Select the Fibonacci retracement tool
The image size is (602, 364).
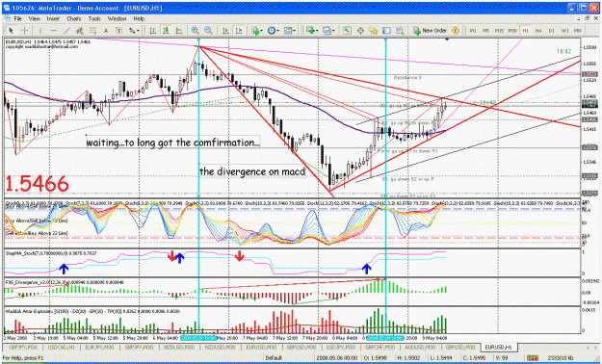pos(92,31)
